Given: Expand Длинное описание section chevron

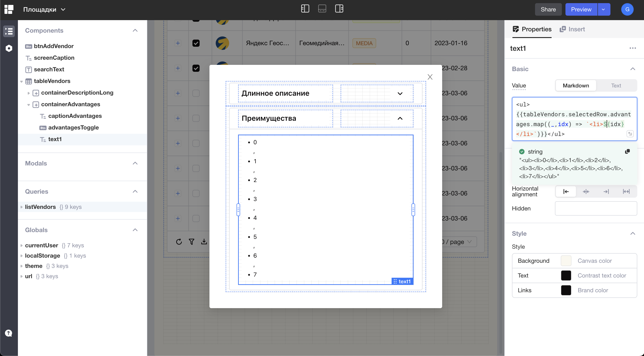Looking at the screenshot, I should pyautogui.click(x=400, y=93).
